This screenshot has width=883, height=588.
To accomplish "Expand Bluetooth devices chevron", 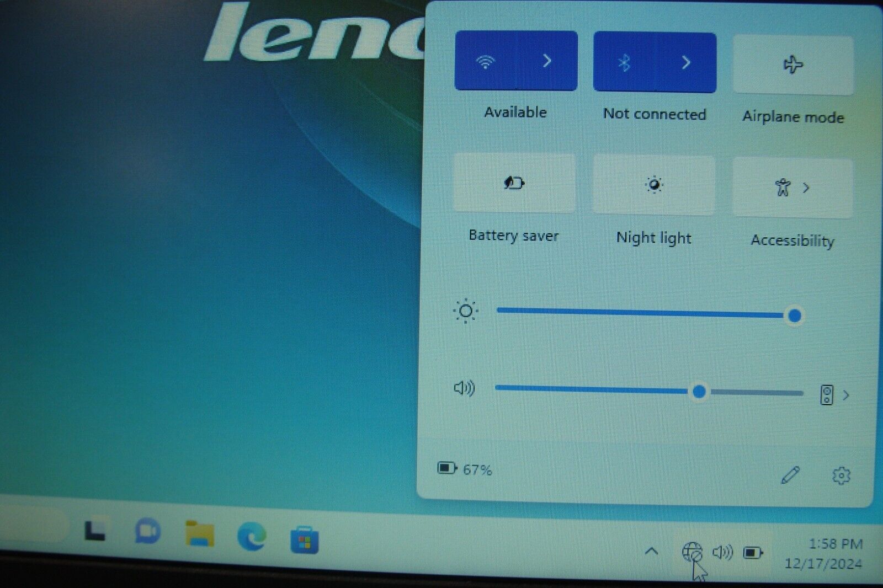I will pos(686,62).
